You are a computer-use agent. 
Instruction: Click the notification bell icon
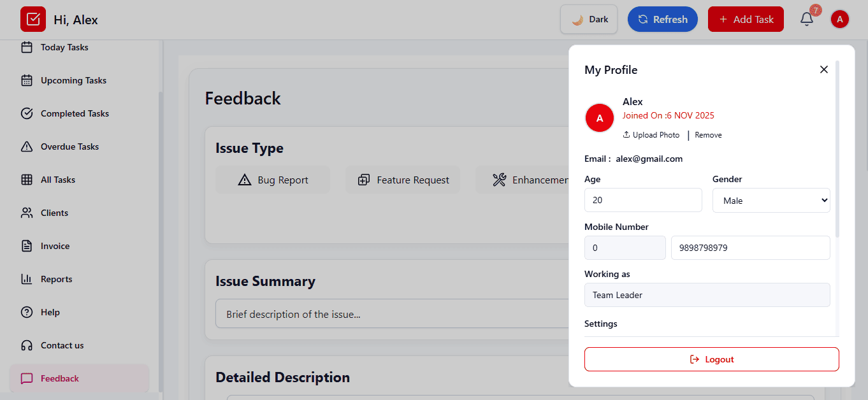click(807, 19)
